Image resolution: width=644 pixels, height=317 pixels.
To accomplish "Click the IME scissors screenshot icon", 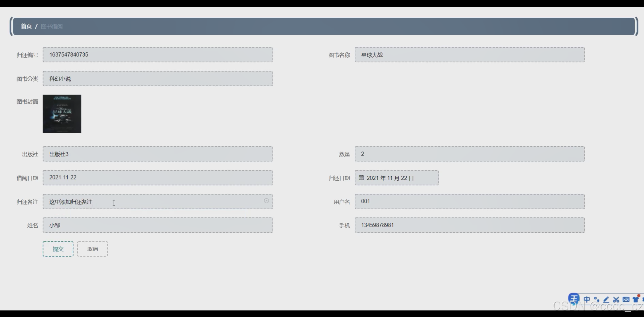I will click(x=616, y=300).
